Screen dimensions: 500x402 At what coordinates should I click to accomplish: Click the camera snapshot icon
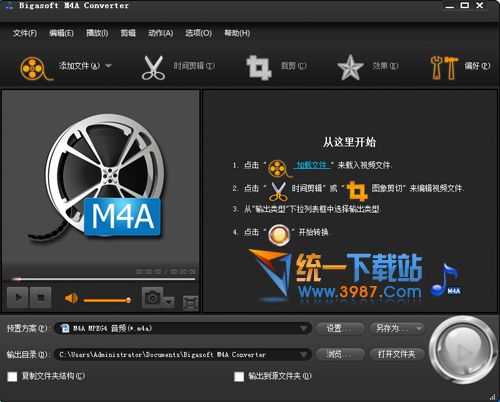153,298
